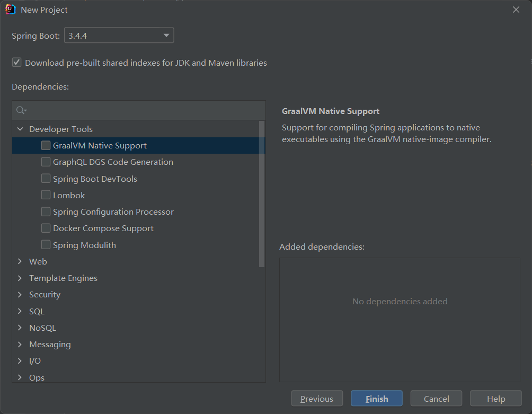
Task: Expand the Web category
Action: pyautogui.click(x=20, y=261)
